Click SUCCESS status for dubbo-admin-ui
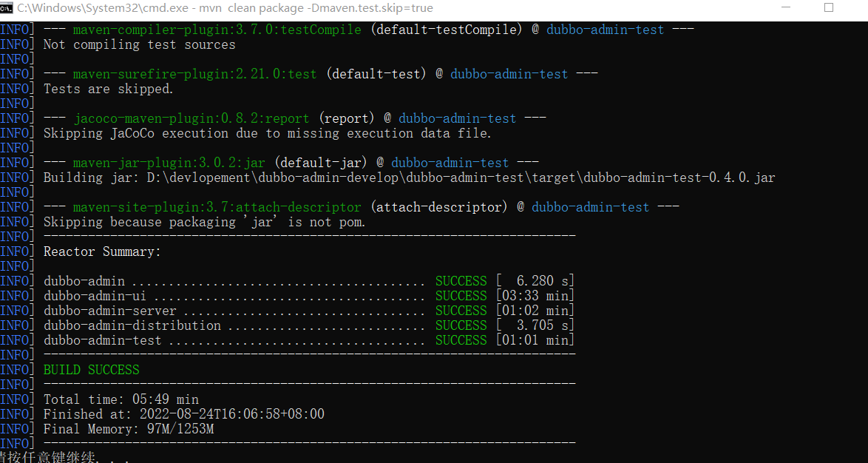The image size is (868, 463). tap(461, 296)
